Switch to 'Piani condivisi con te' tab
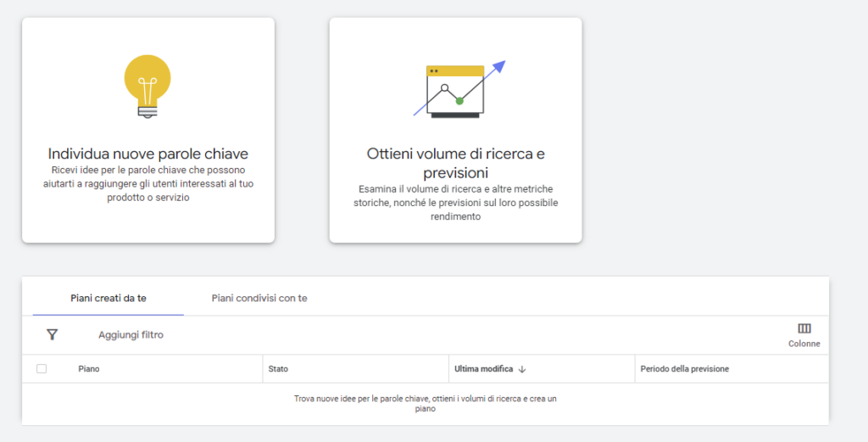 pos(259,298)
